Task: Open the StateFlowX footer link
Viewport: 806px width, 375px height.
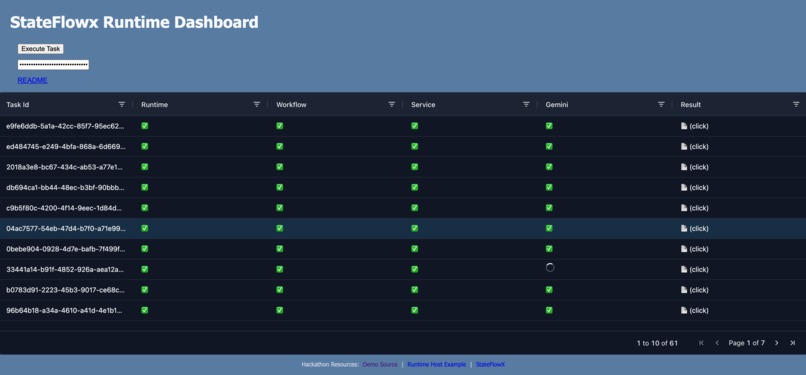Action: coord(490,364)
